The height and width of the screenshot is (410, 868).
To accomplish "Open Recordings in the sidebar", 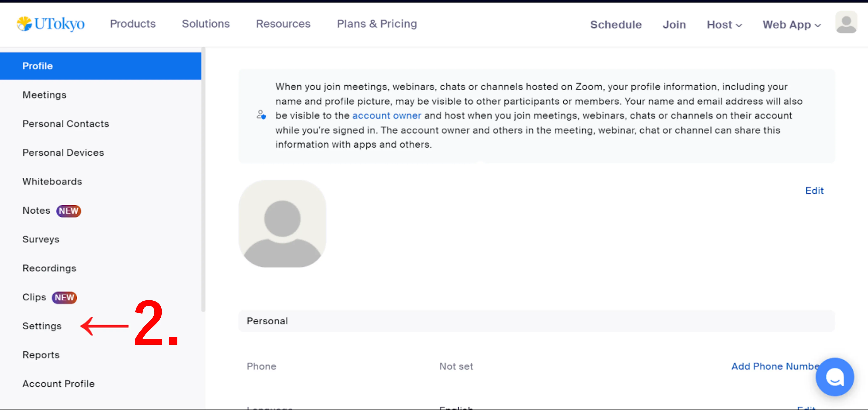I will [49, 268].
